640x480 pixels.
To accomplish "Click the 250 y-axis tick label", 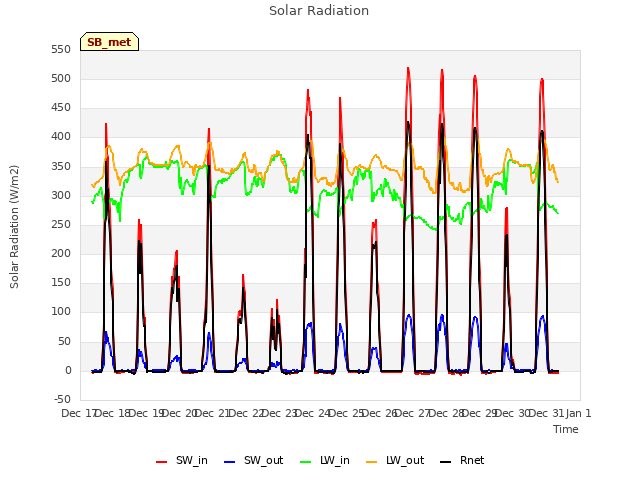I will coord(61,224).
